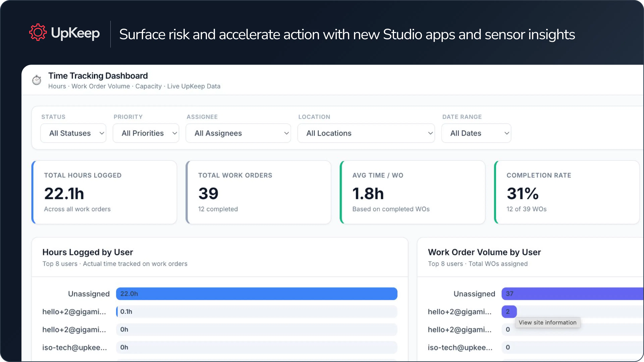Click the Time Tracking Dashboard title

point(98,76)
